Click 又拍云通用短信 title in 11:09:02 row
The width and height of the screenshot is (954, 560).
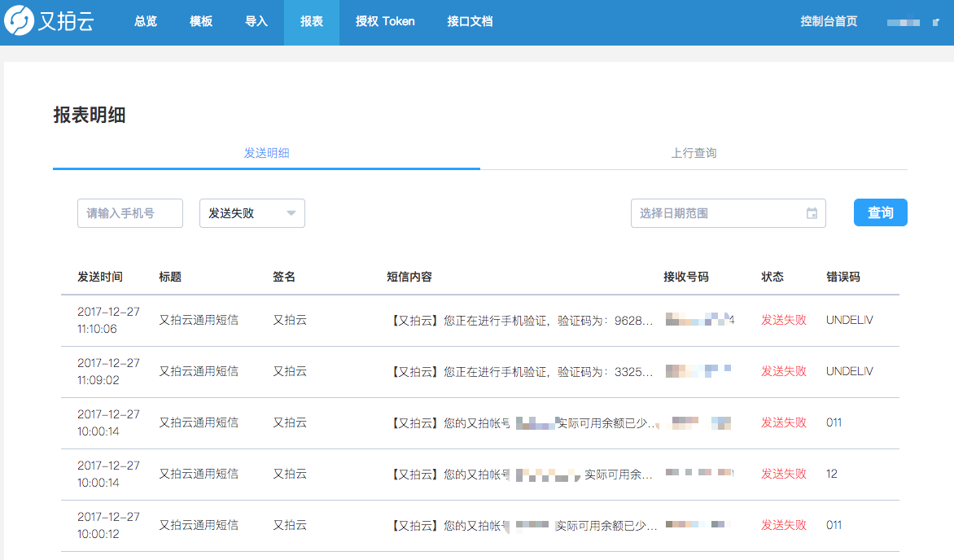coord(199,371)
